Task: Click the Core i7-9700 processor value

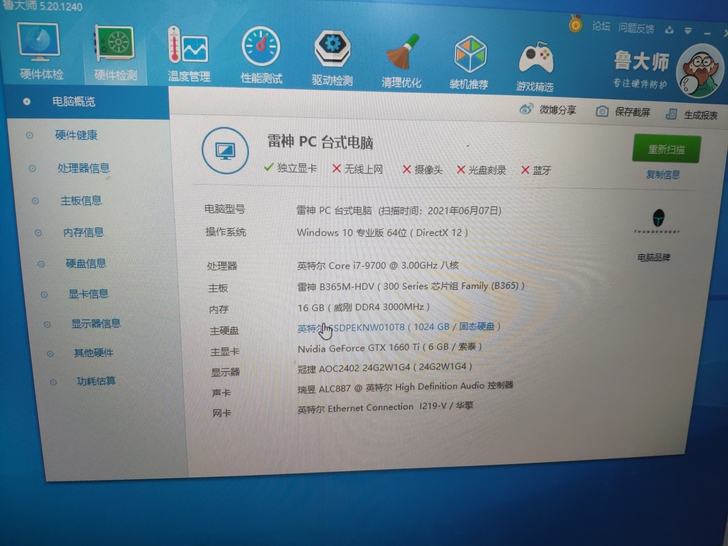Action: point(378,266)
